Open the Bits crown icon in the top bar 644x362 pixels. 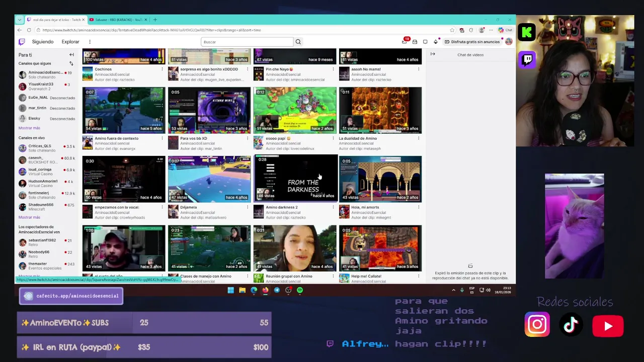(436, 42)
